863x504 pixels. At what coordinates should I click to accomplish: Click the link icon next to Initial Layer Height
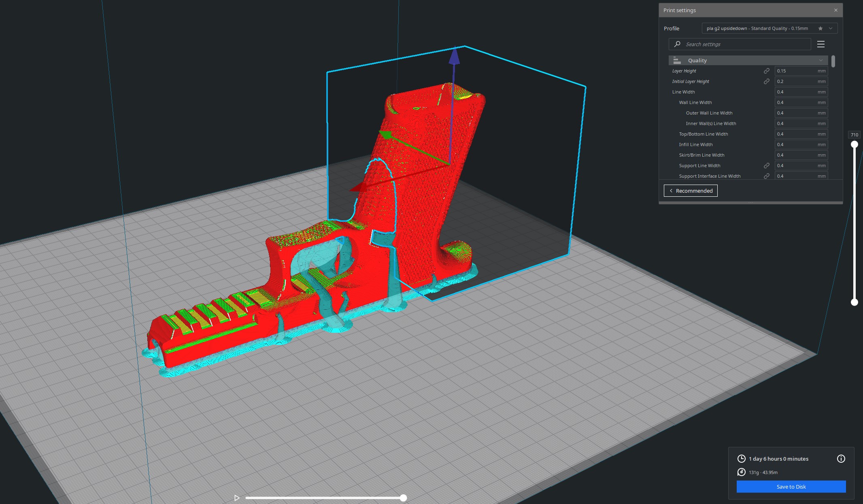(766, 81)
